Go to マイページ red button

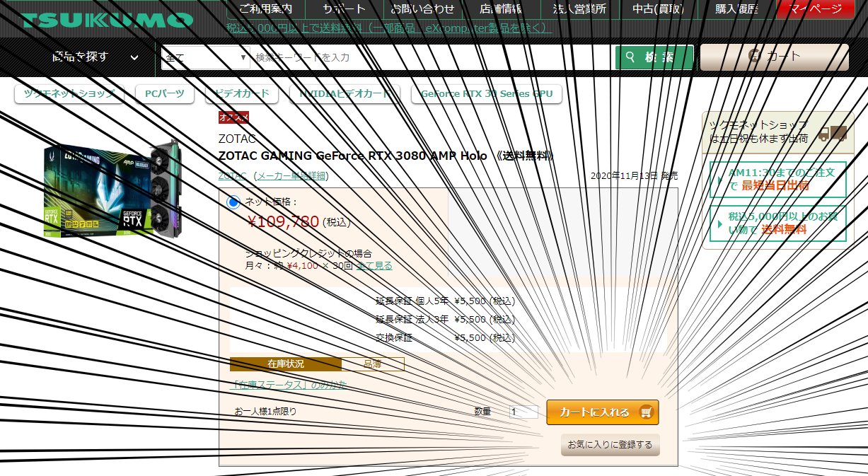816,9
